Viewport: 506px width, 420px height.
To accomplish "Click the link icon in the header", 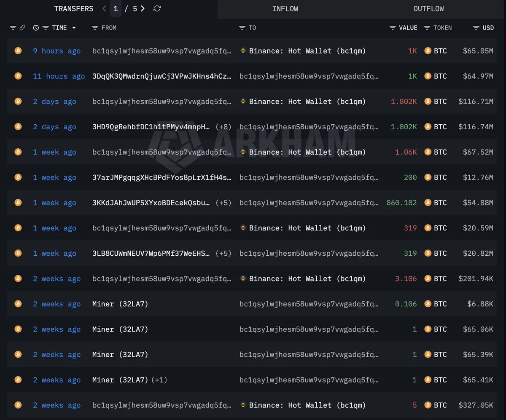I will tap(22, 28).
